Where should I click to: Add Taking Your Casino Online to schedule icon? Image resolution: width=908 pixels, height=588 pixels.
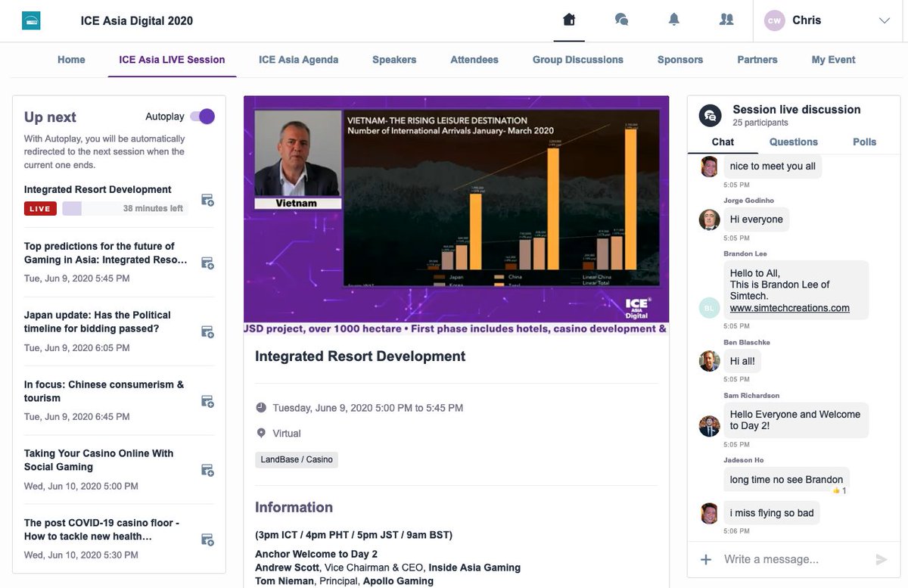tap(207, 470)
